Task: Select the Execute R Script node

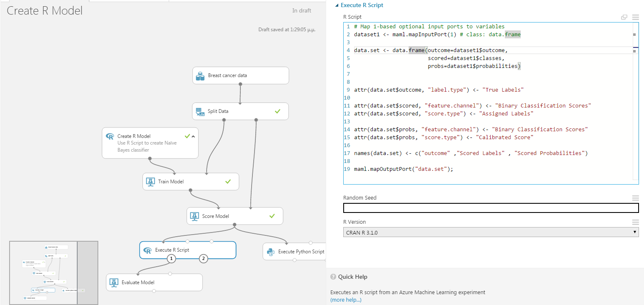Action: click(x=188, y=250)
